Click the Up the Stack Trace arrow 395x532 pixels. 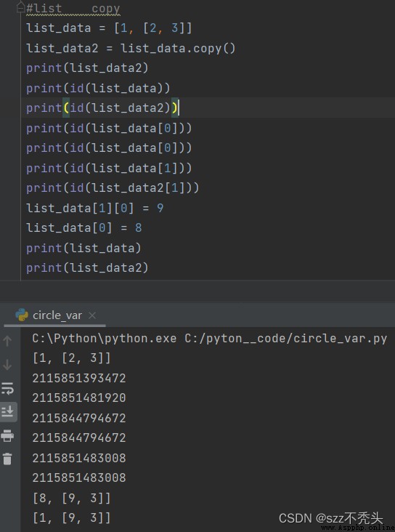coord(7,342)
